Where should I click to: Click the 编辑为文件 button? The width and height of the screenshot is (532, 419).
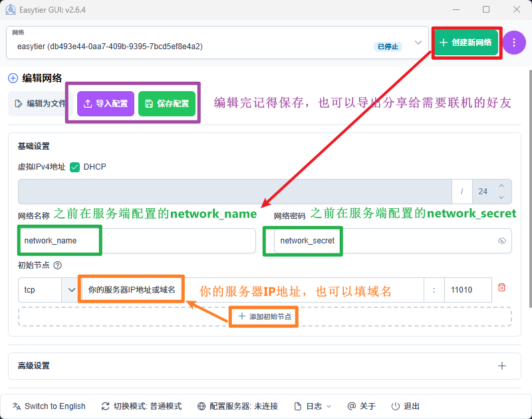(x=41, y=104)
